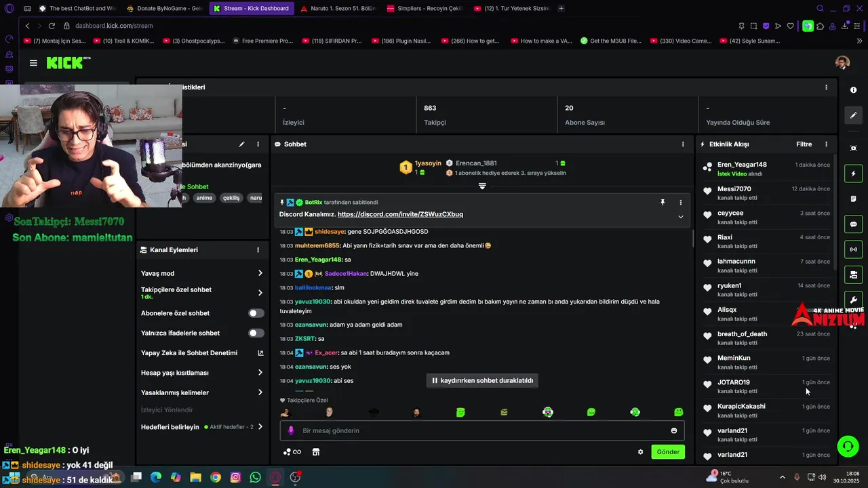Open the chat bubble sidebar icon
Screen dimensions: 868x488
coord(853,224)
